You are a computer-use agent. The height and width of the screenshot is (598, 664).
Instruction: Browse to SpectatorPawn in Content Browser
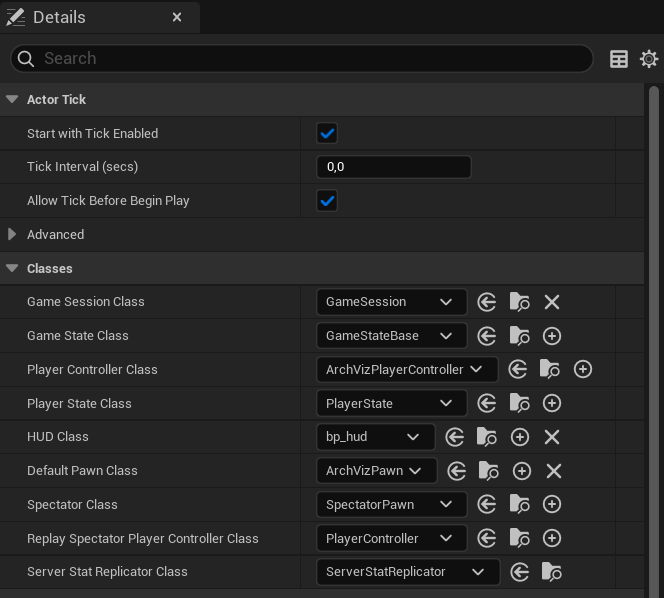519,504
